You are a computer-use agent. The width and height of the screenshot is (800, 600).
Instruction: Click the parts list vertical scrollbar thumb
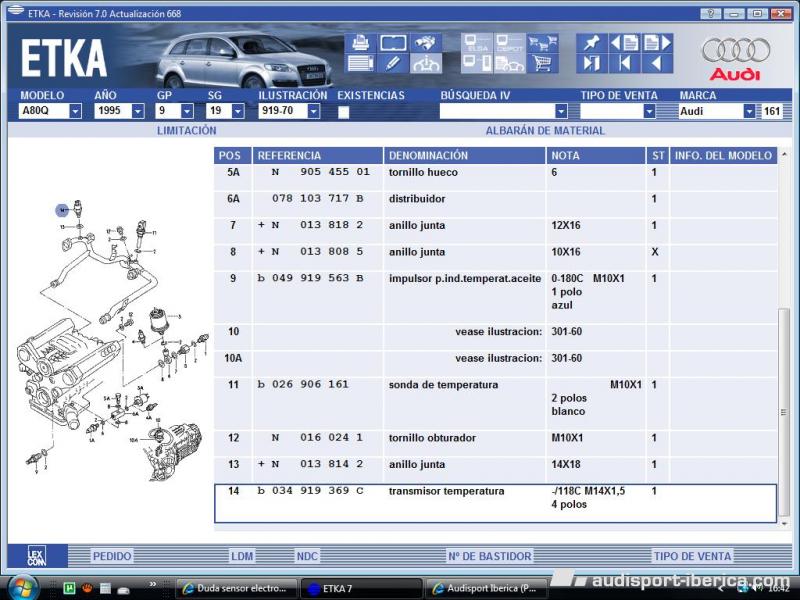[x=784, y=412]
